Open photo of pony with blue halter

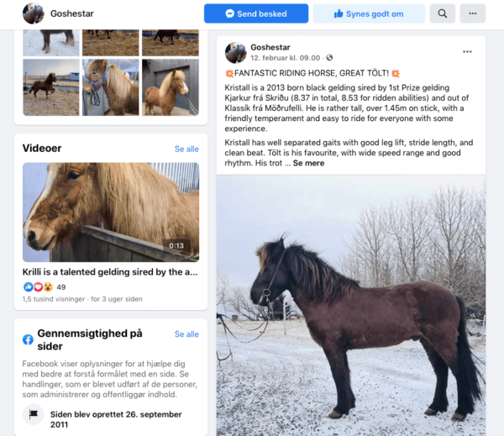(111, 87)
